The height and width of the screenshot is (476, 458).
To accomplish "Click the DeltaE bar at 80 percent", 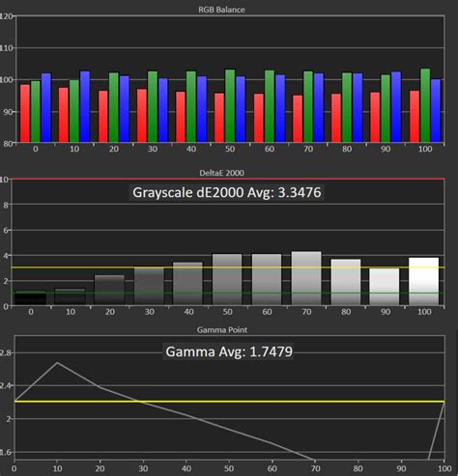I will click(346, 282).
